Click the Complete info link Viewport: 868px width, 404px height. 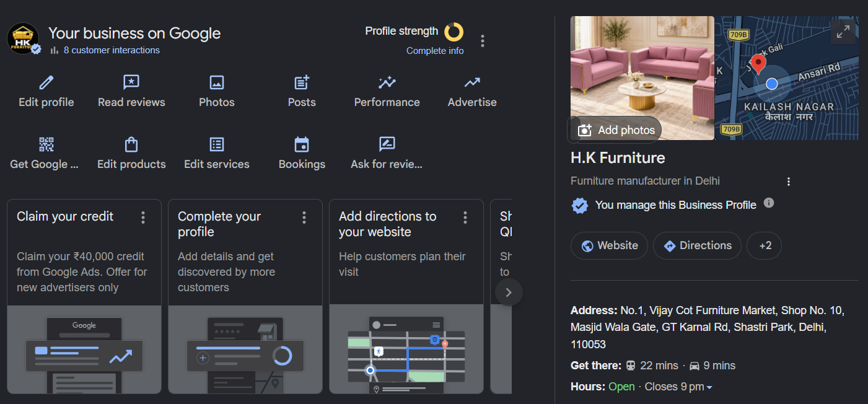435,51
